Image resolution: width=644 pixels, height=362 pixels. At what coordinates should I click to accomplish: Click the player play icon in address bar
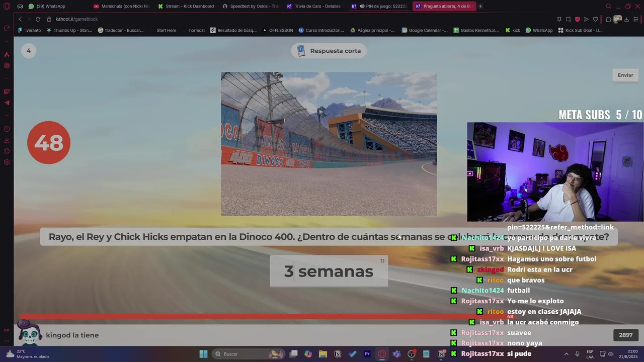pos(586,19)
